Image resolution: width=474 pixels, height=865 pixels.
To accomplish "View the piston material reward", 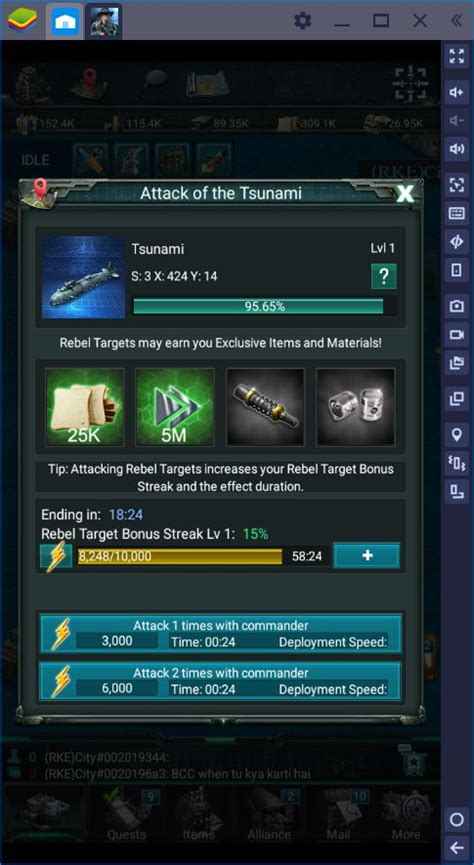I will pos(355,407).
